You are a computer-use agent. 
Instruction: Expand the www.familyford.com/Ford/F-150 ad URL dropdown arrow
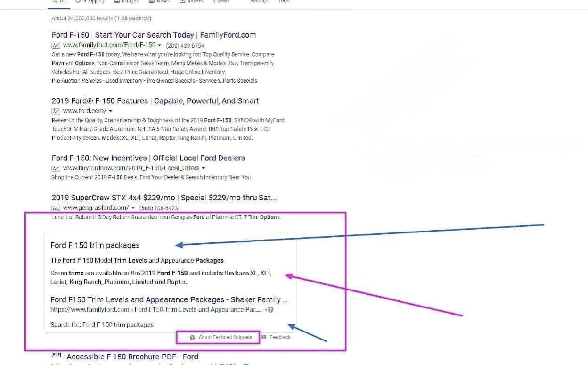(x=160, y=46)
